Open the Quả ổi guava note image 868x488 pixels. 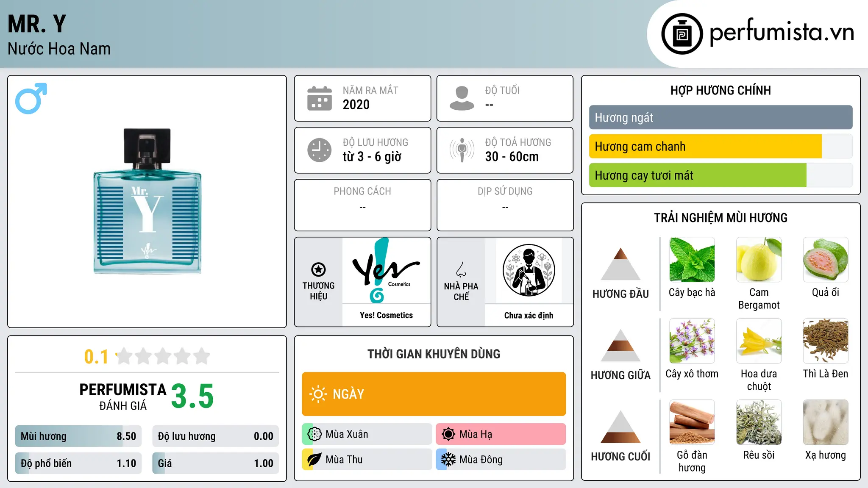tap(826, 260)
